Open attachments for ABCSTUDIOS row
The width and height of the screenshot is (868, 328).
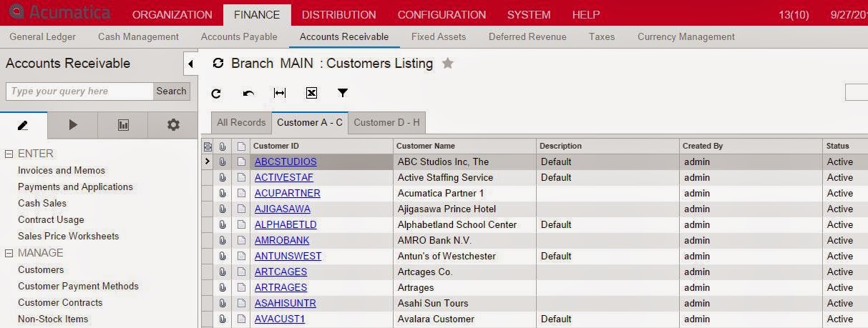(x=223, y=161)
